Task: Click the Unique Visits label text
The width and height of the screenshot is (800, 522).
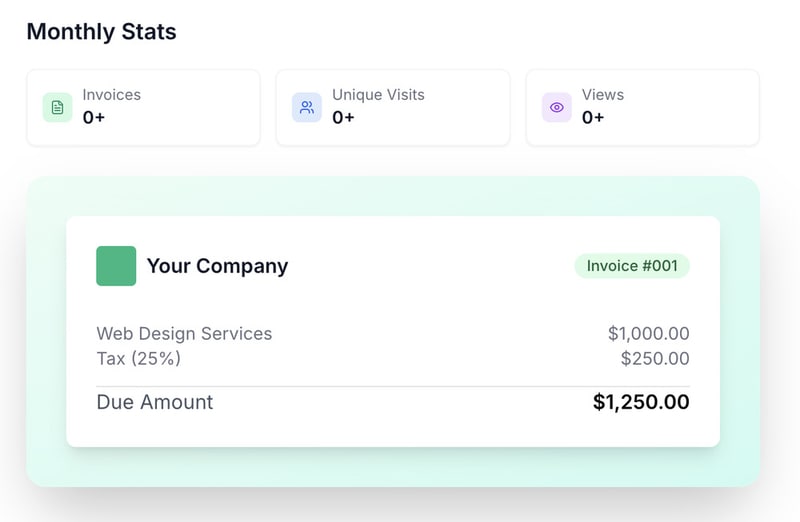Action: coord(378,95)
